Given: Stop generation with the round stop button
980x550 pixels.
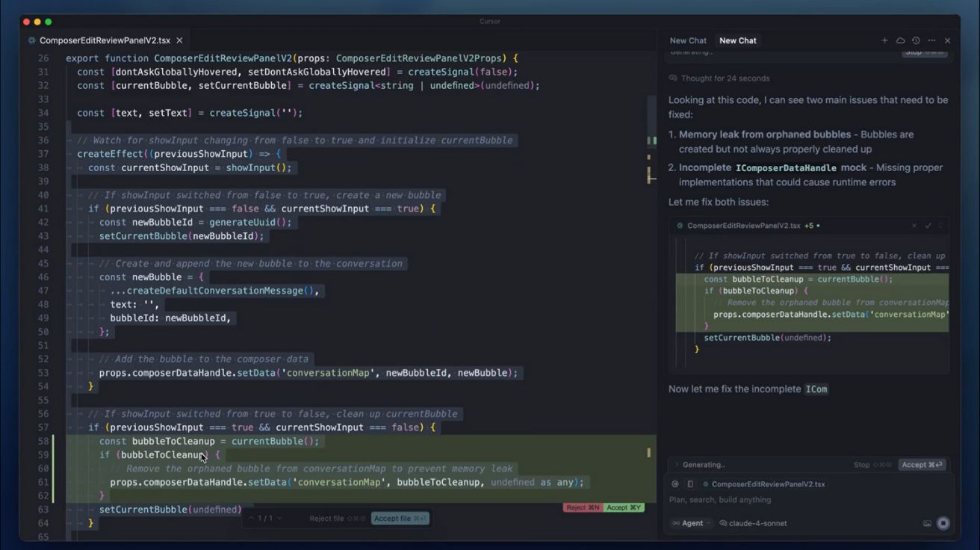Looking at the screenshot, I should 943,524.
